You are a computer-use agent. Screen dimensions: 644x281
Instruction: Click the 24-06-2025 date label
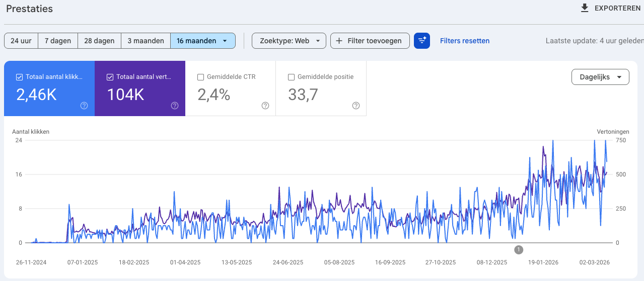click(288, 262)
